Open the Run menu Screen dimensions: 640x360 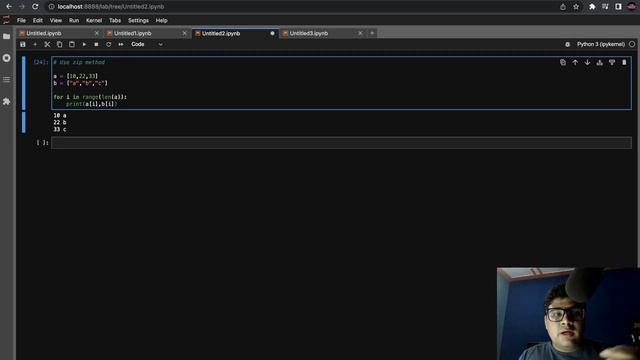tap(74, 20)
